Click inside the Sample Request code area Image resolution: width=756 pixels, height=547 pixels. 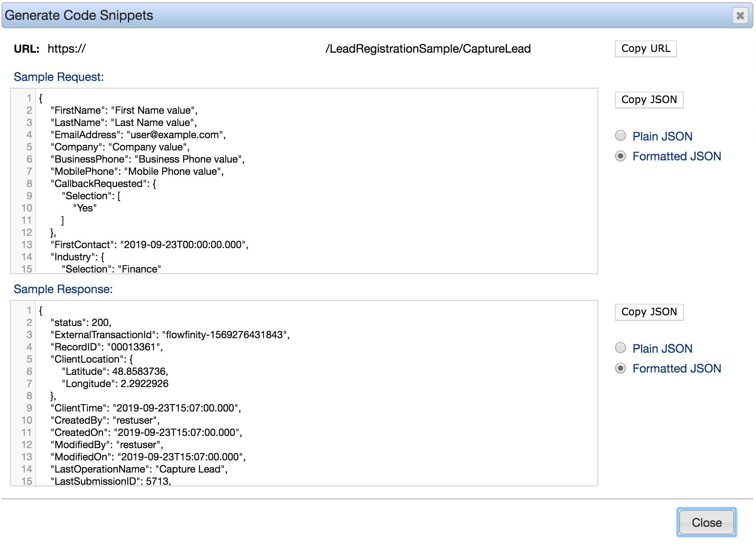click(306, 179)
